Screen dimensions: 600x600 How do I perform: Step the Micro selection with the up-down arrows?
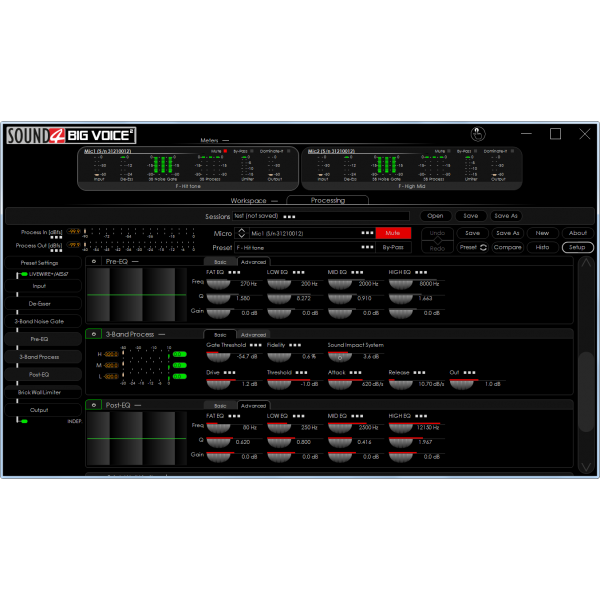241,233
